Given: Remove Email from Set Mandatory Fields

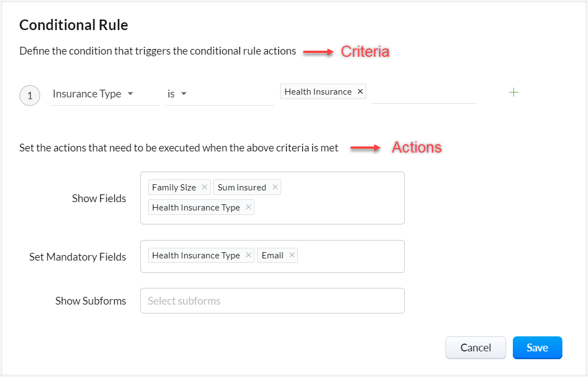Looking at the screenshot, I should point(292,256).
